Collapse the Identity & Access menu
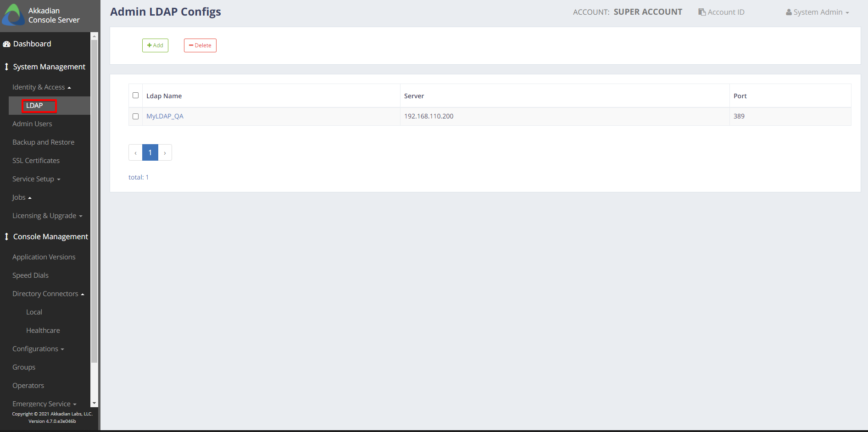The width and height of the screenshot is (868, 432). point(42,87)
